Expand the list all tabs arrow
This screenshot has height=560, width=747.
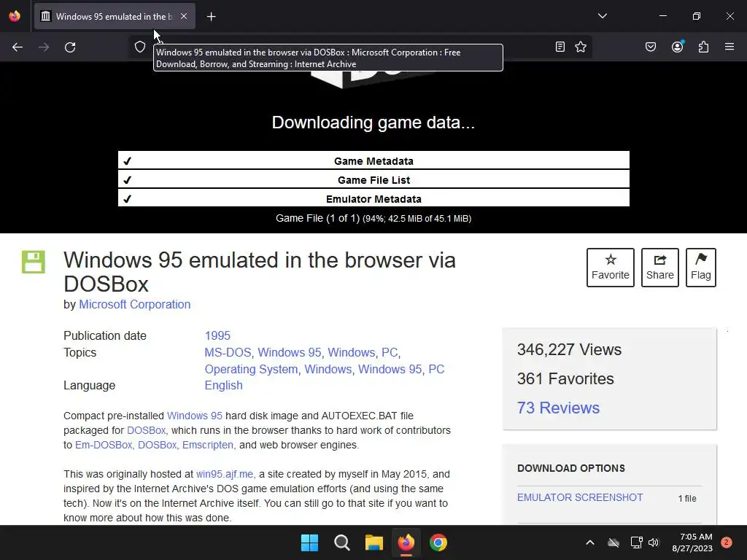(x=603, y=16)
